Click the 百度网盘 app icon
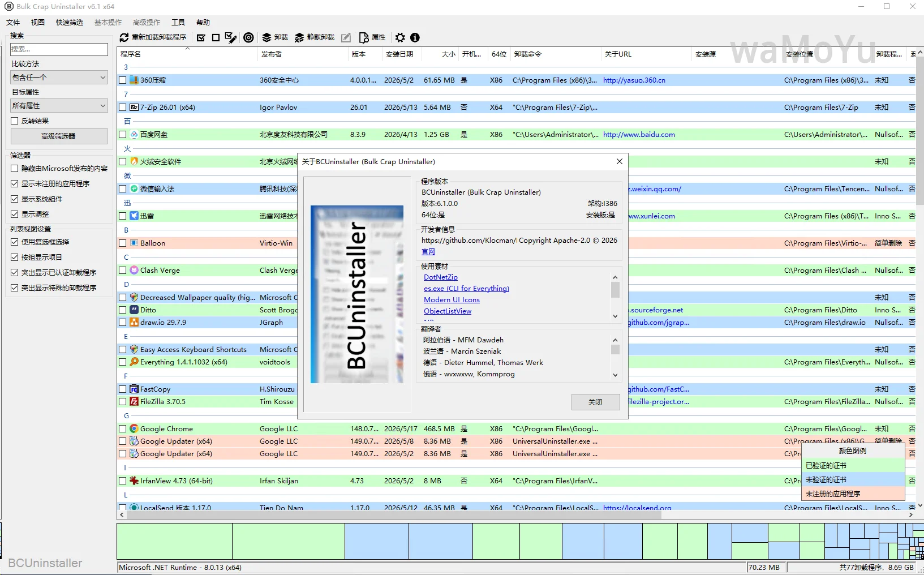 tap(134, 135)
